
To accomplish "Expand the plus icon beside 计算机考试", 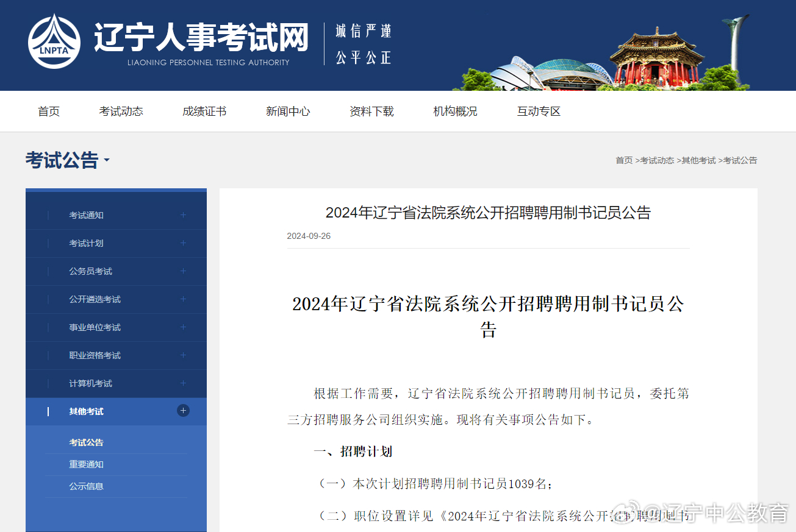I will coord(183,383).
